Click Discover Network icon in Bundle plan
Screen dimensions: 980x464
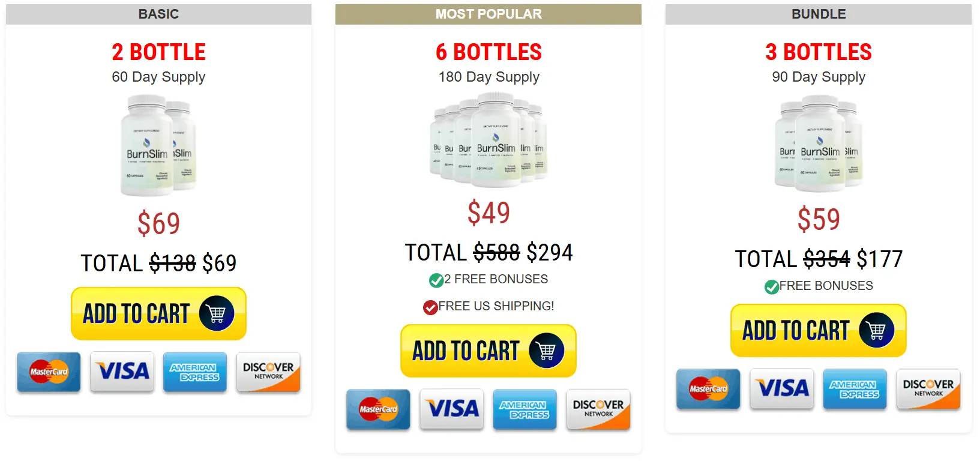(x=928, y=389)
